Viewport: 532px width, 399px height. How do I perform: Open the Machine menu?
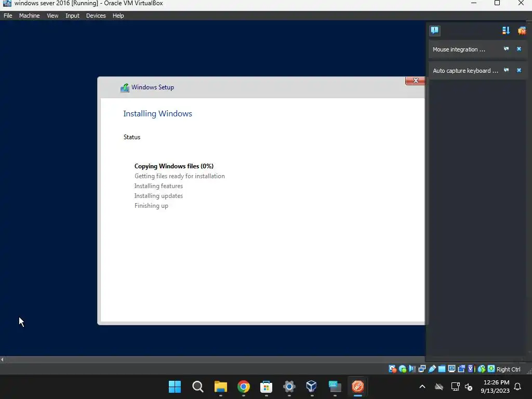29,16
